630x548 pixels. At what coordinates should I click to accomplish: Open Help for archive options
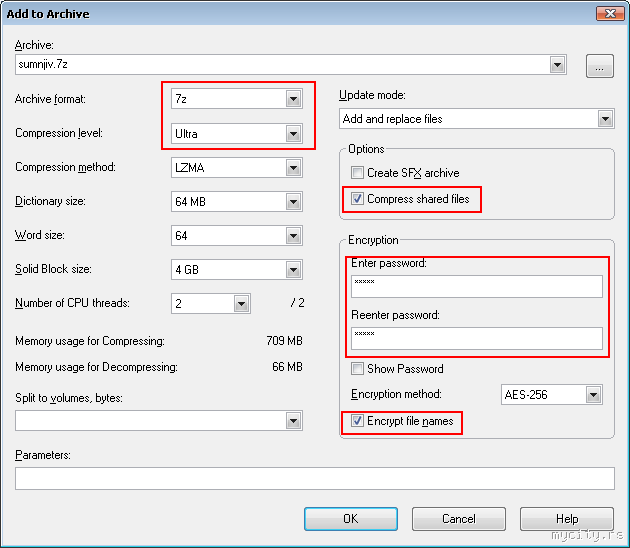click(x=567, y=519)
